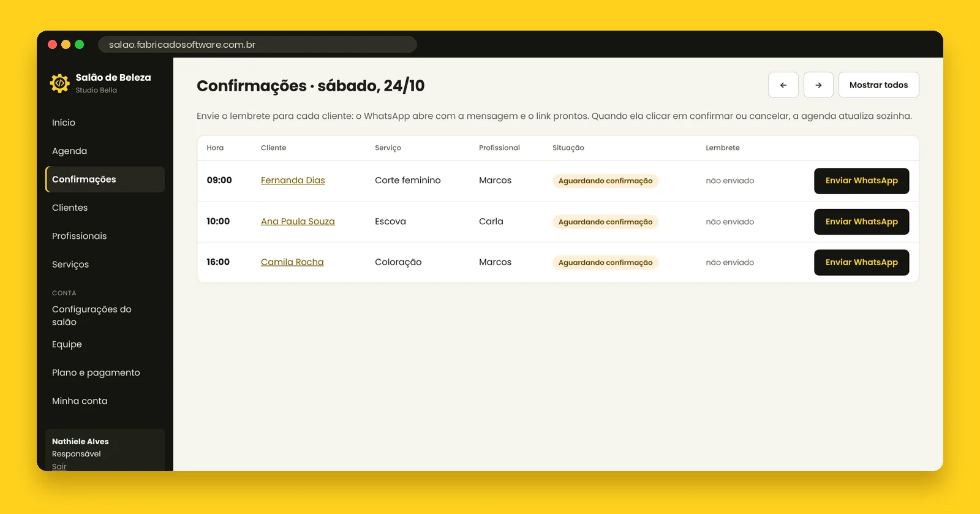
Task: Click the 10:00 time cell
Action: (x=218, y=221)
